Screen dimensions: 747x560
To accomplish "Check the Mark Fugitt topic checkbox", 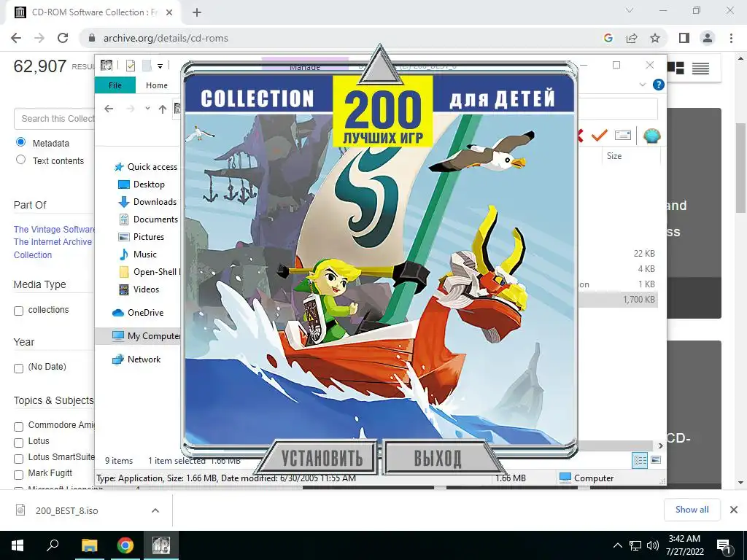I will point(18,475).
